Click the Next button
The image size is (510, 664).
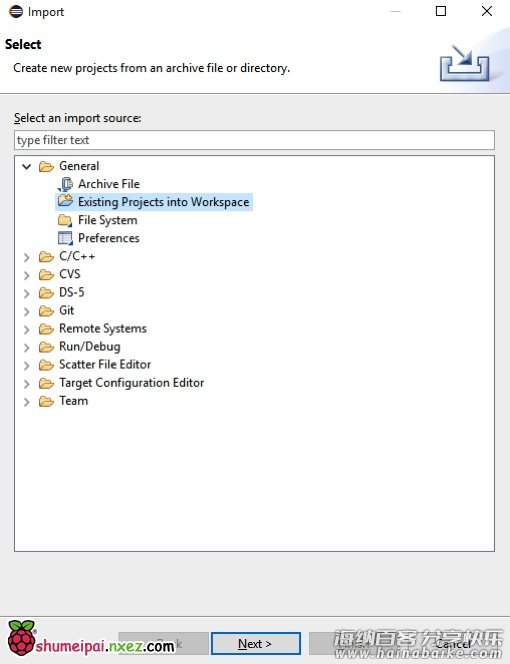[256, 644]
